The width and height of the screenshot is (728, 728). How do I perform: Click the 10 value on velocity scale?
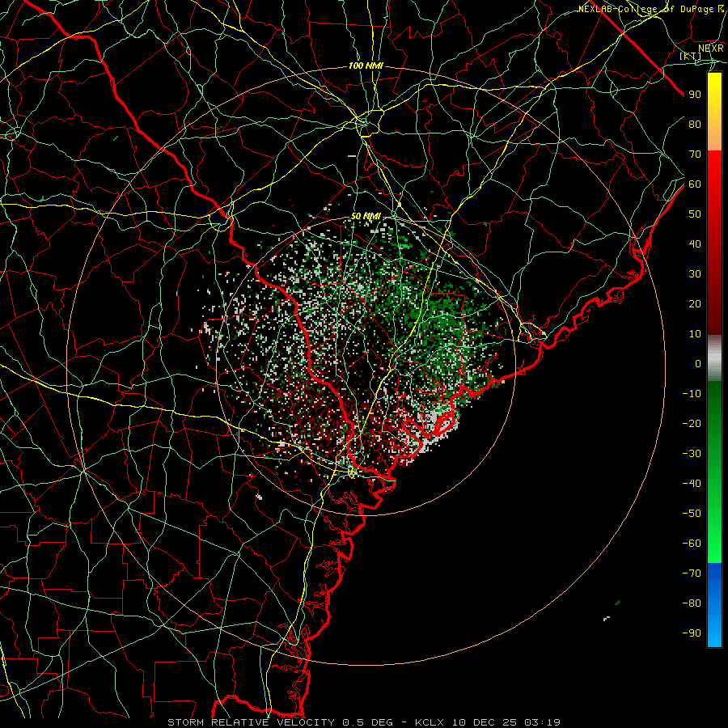[695, 334]
